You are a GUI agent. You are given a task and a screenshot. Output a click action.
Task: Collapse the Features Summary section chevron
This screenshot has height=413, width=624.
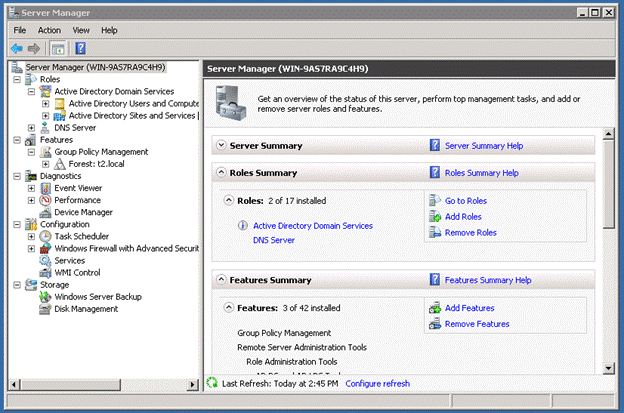(x=221, y=279)
